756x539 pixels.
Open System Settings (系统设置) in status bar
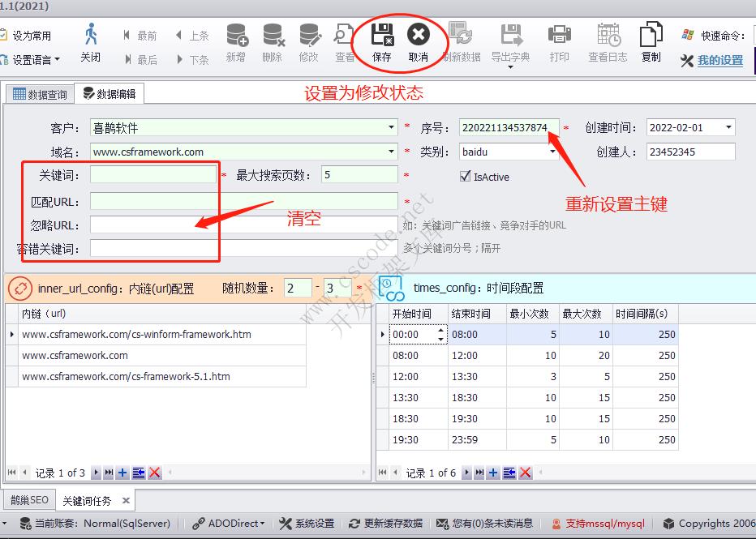click(x=307, y=524)
